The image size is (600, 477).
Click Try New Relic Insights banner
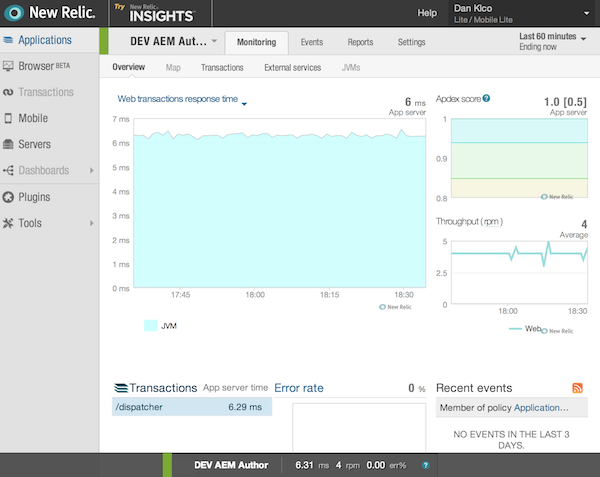(x=161, y=13)
